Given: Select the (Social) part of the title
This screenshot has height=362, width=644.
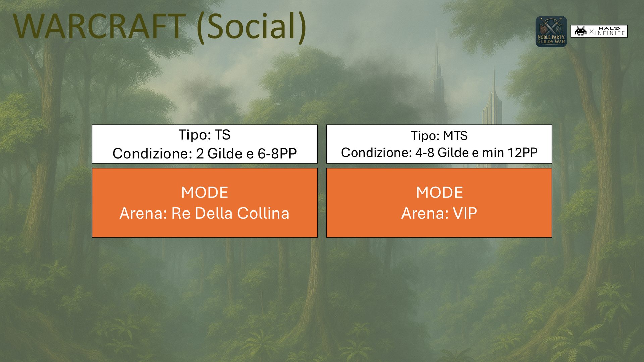Looking at the screenshot, I should click(252, 27).
